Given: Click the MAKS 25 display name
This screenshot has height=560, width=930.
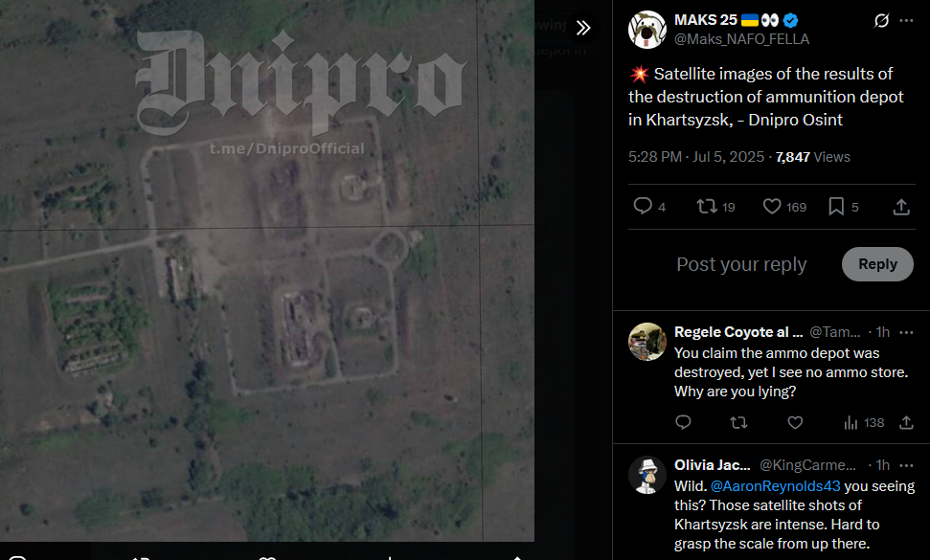Looking at the screenshot, I should (x=706, y=20).
